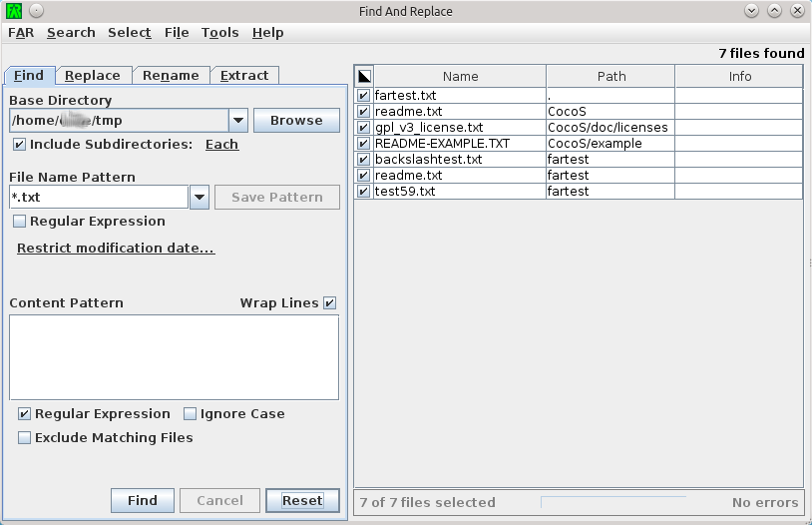The height and width of the screenshot is (525, 812).
Task: Expand the Base Directory dropdown
Action: 238,121
